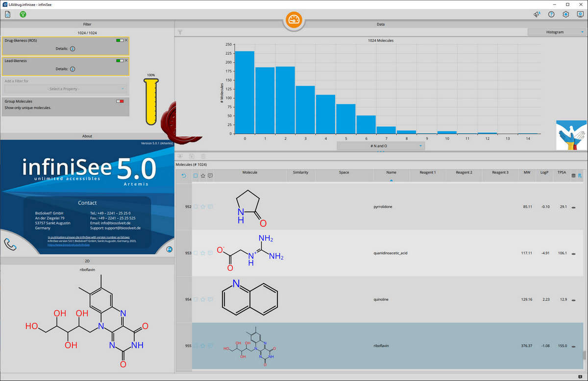Check the box for row 952 pyrrolidone

tap(196, 207)
